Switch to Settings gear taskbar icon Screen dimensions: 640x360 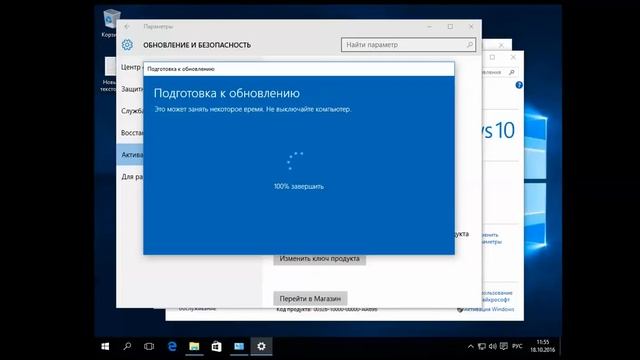(261, 347)
